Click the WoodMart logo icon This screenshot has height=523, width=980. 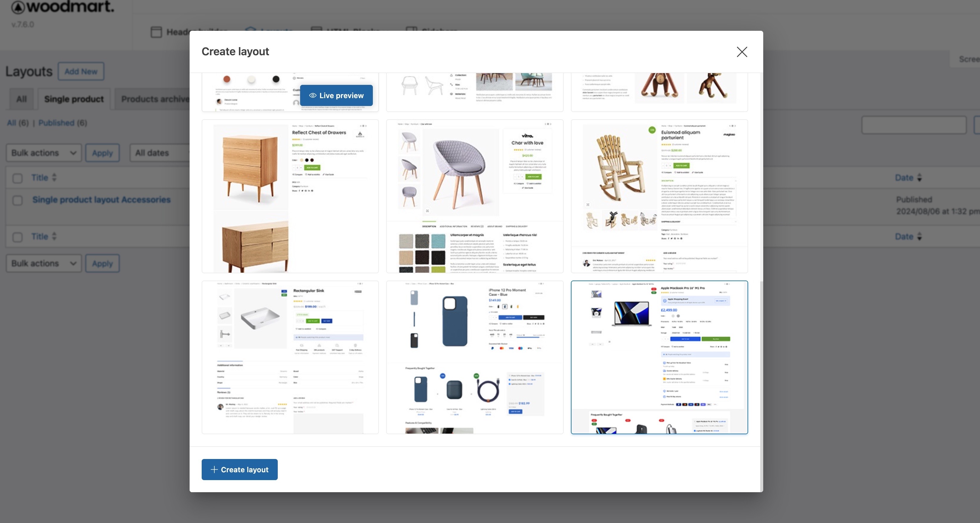(18, 7)
